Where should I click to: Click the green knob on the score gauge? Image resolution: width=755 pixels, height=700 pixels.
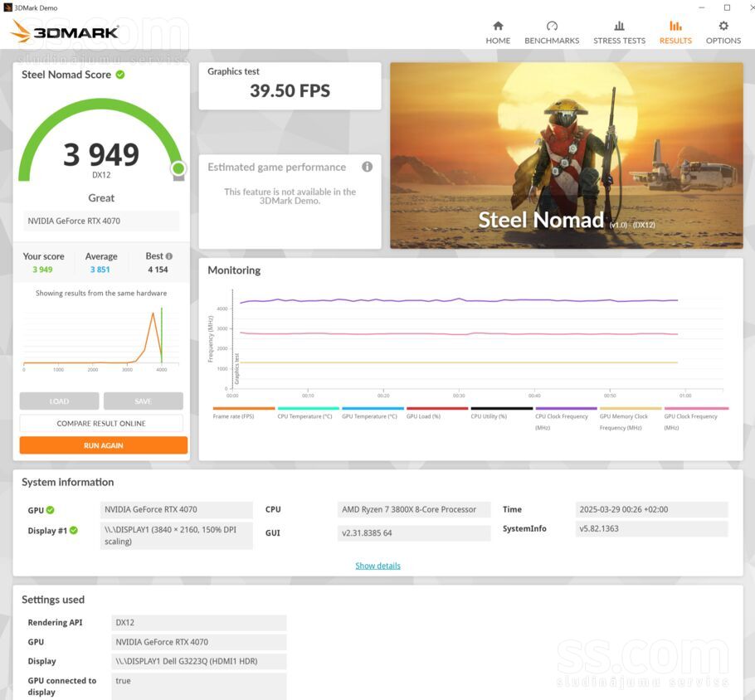[x=178, y=168]
